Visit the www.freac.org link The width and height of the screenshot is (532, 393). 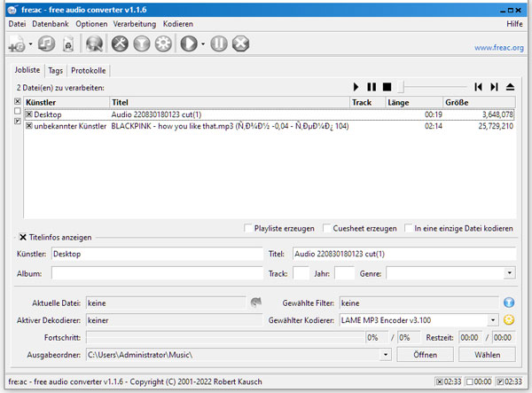coord(498,48)
